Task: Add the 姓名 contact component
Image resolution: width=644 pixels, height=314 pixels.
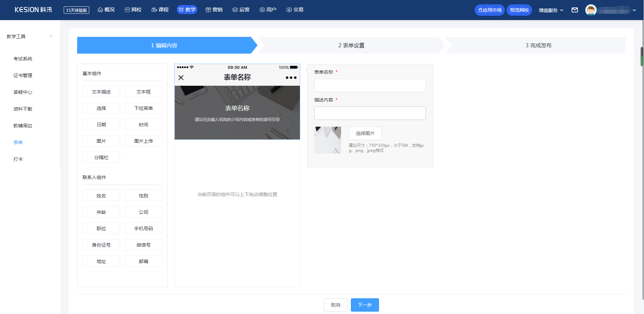Action: click(x=101, y=196)
